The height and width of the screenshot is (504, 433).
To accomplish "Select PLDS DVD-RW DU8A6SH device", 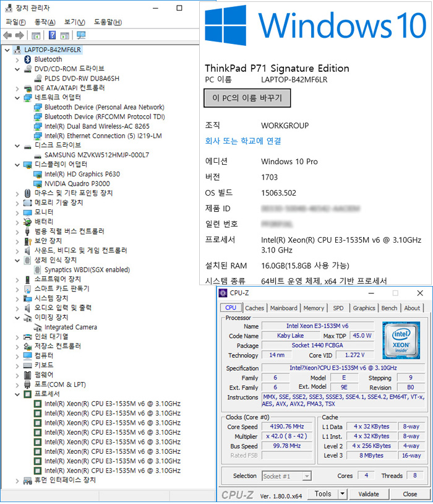I will [82, 79].
